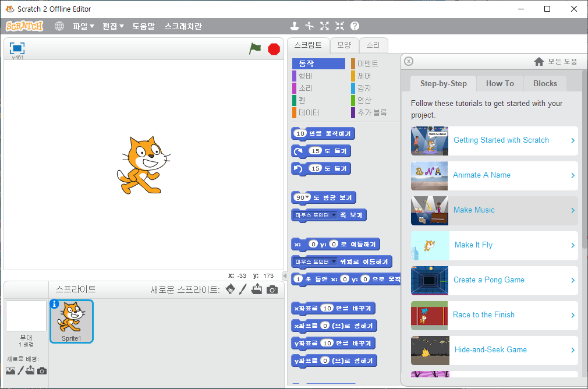Choose the grow sprite tool
Screen dimensions: 588x389
(324, 26)
